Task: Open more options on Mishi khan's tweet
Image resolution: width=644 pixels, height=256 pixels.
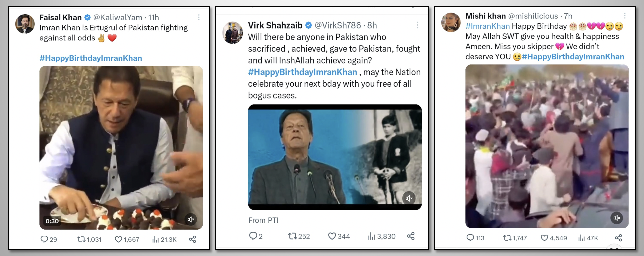Action: 625,16
